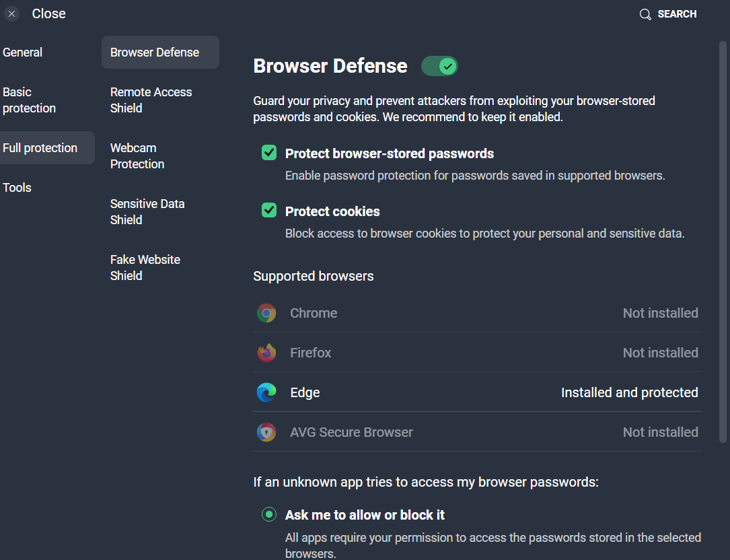
Task: Switch to Remote Access Shield tab
Action: point(151,100)
